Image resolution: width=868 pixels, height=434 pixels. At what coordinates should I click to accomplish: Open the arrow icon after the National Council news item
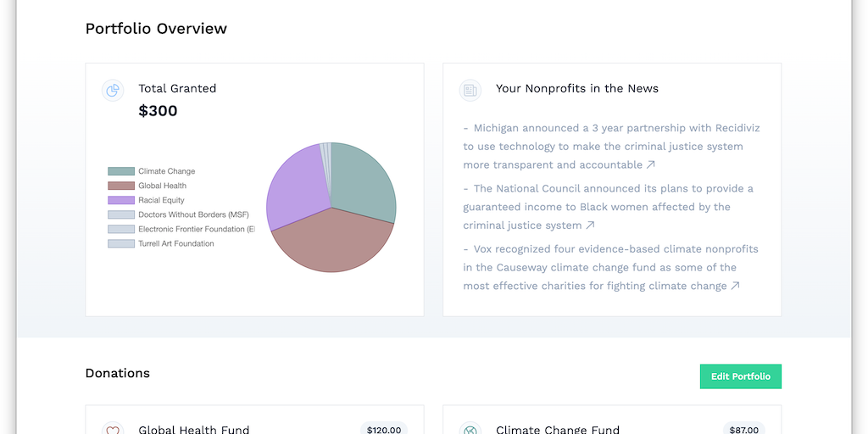coord(590,225)
